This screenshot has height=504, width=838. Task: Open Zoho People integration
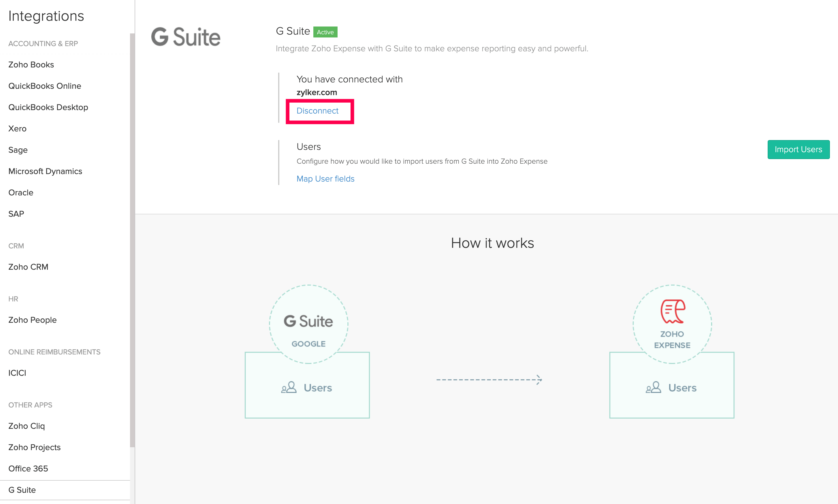pos(32,320)
